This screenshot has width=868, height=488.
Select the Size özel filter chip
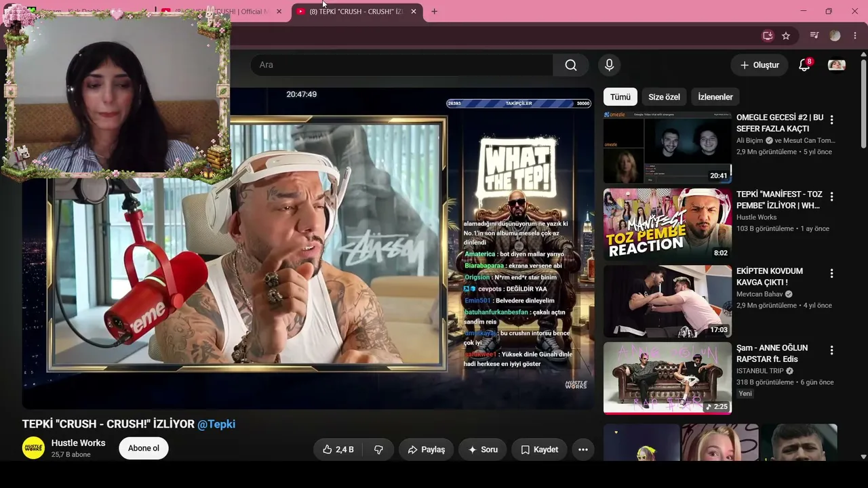point(664,97)
